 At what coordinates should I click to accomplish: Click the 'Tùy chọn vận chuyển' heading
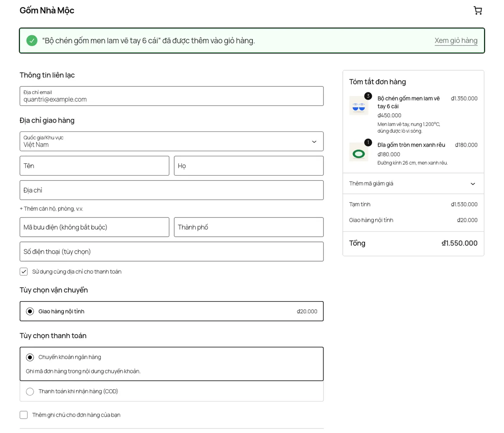(54, 290)
